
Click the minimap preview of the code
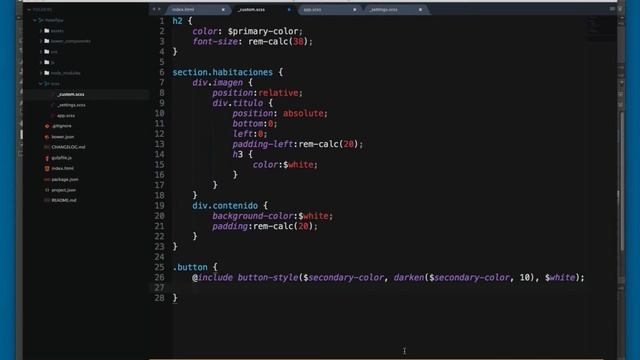click(x=601, y=29)
